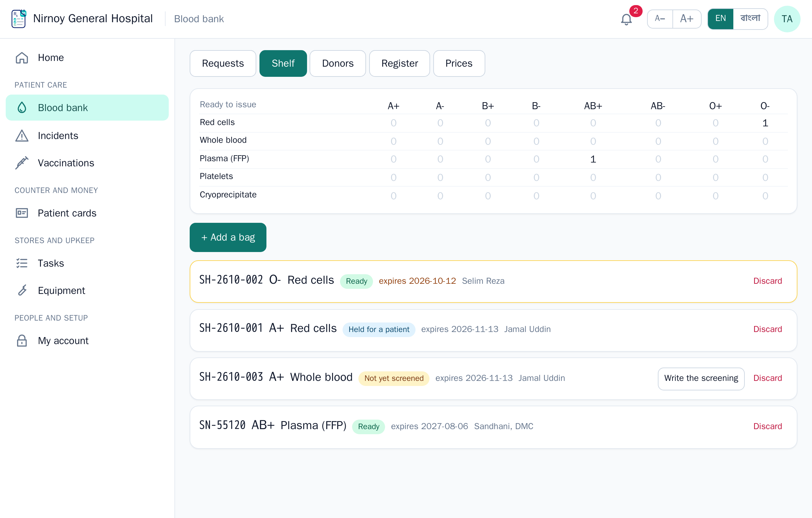812x518 pixels.
Task: Click bag ID SN-55120
Action: point(222,426)
